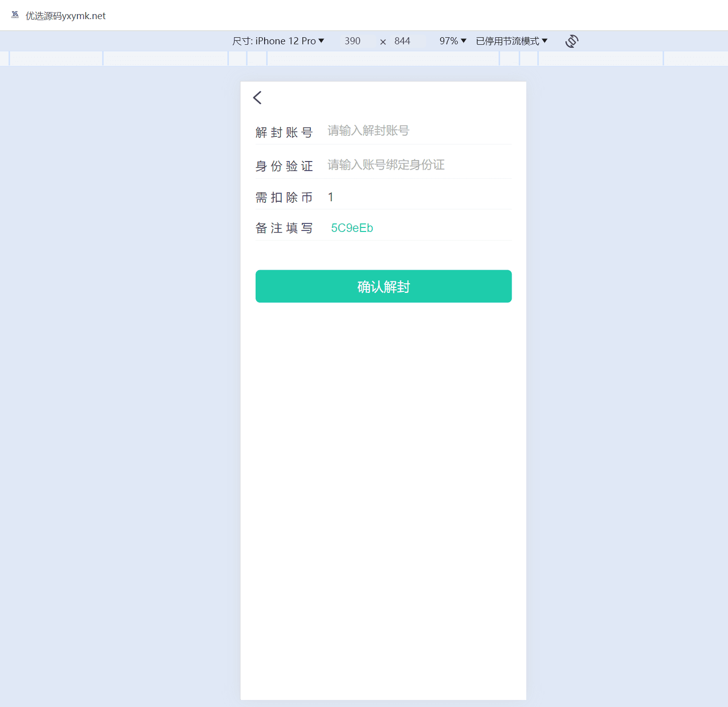Expand the 已停用节流模式 throttling dropdown
The width and height of the screenshot is (728, 707).
[511, 41]
